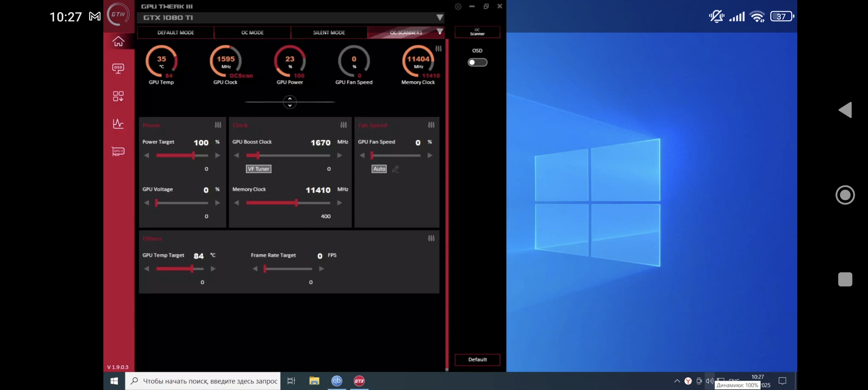The image size is (868, 390).
Task: Edit the Memory Clock 11410 value
Action: (x=318, y=190)
